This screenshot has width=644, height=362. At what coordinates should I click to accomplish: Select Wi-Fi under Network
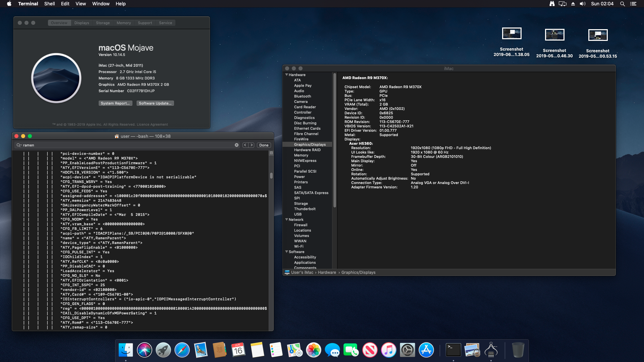click(299, 246)
